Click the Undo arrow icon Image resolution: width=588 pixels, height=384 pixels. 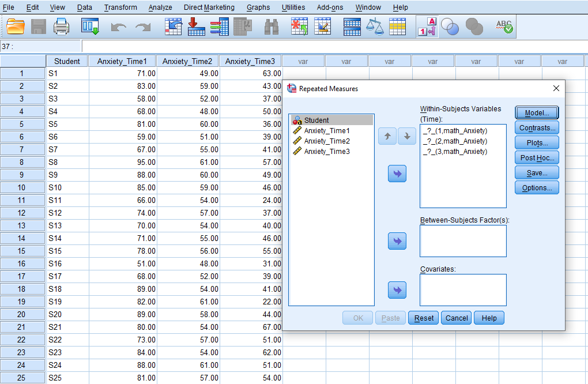click(x=119, y=27)
